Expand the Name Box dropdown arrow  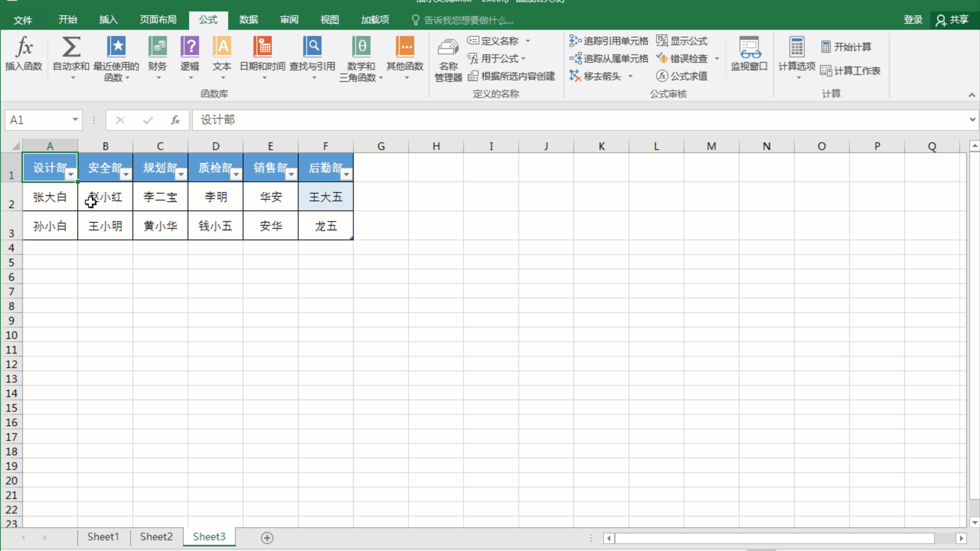(x=75, y=120)
